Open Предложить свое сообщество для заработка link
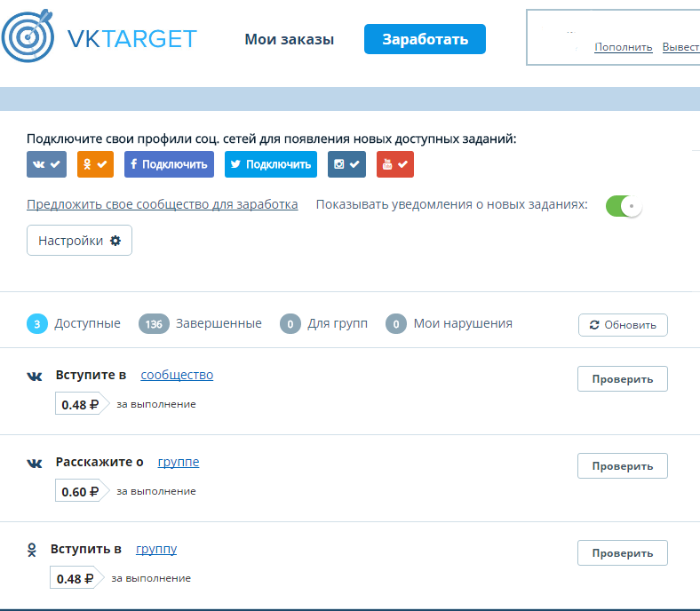 pyautogui.click(x=163, y=204)
